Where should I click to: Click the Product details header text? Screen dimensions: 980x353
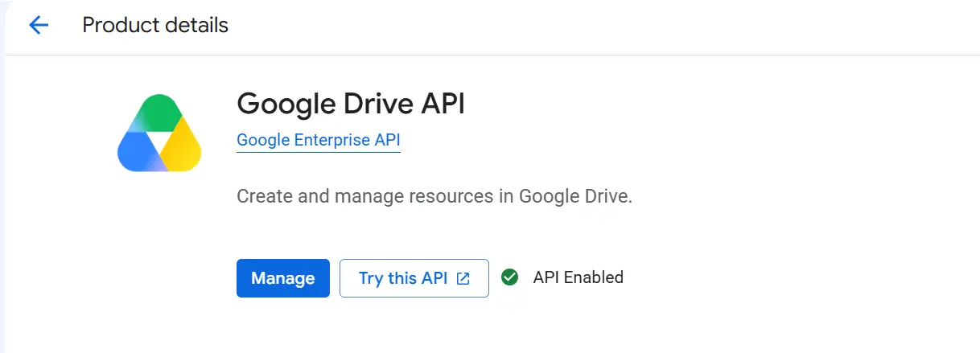pos(155,26)
